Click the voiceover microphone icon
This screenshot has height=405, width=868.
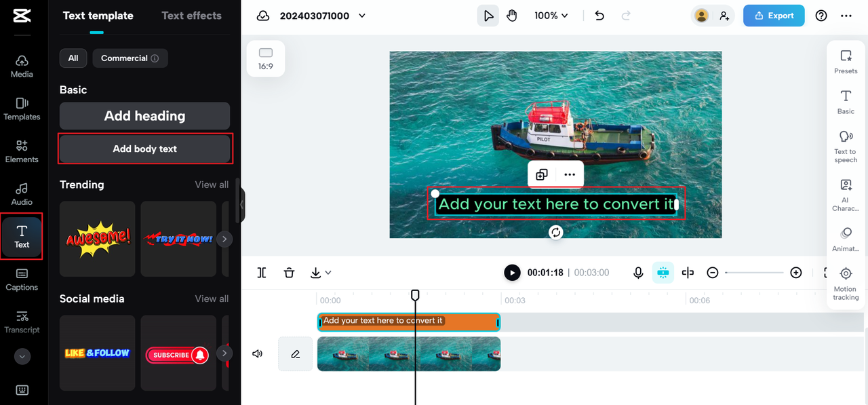[638, 273]
